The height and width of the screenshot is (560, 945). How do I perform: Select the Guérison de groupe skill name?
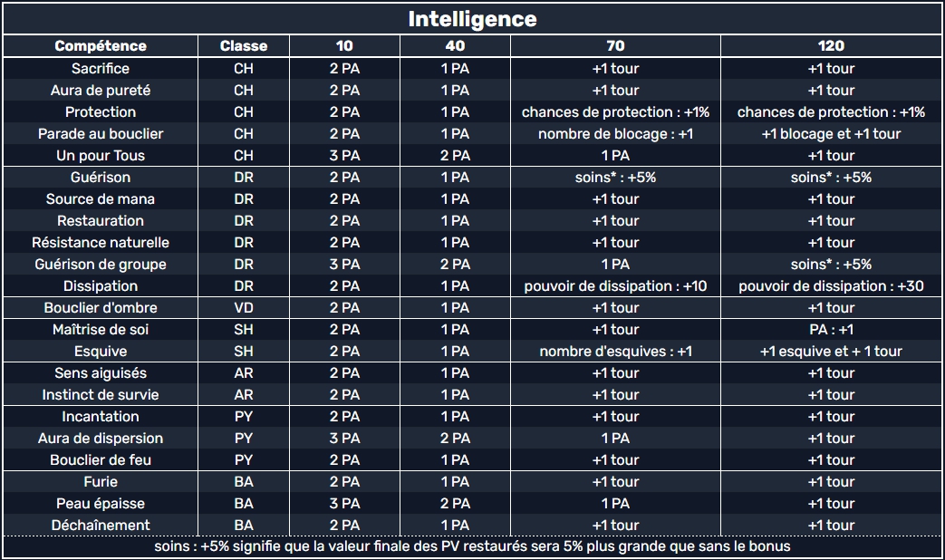coord(101,265)
